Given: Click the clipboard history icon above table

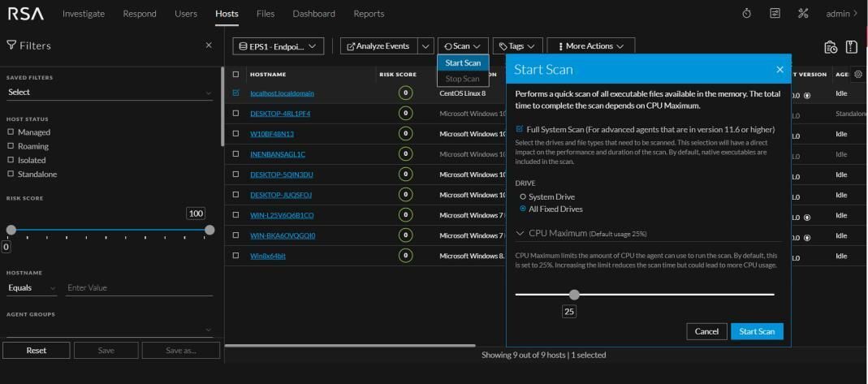Looking at the screenshot, I should click(x=831, y=47).
